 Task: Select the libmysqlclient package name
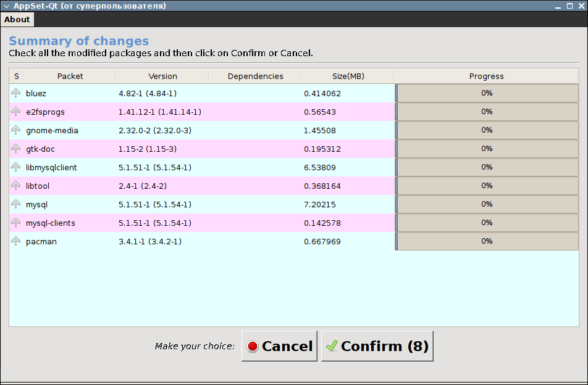click(x=51, y=167)
